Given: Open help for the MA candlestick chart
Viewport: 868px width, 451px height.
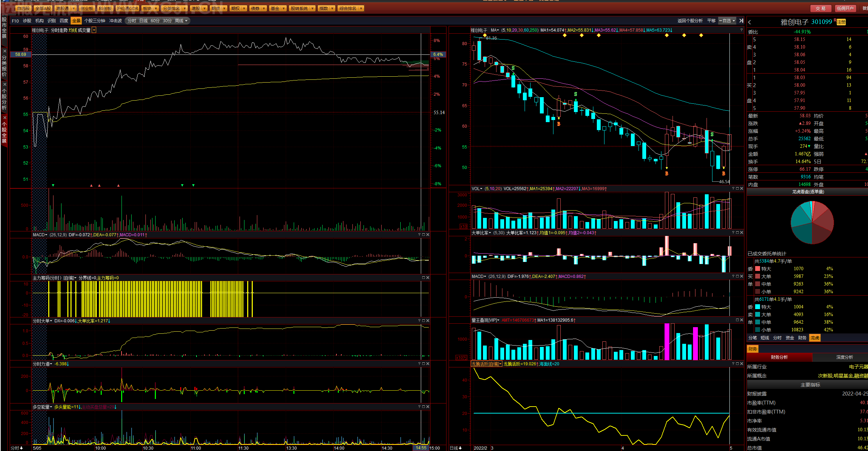Looking at the screenshot, I should (742, 30).
